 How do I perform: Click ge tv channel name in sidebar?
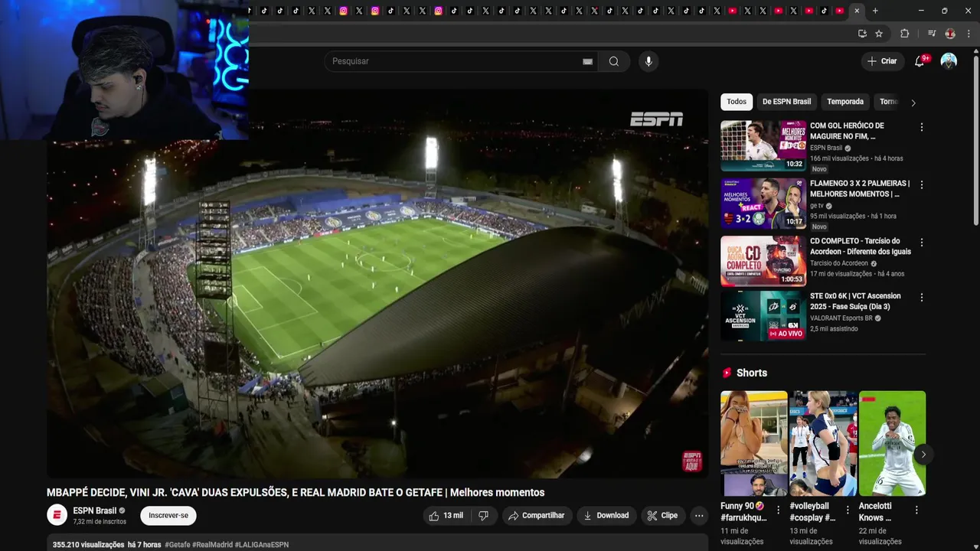click(817, 206)
